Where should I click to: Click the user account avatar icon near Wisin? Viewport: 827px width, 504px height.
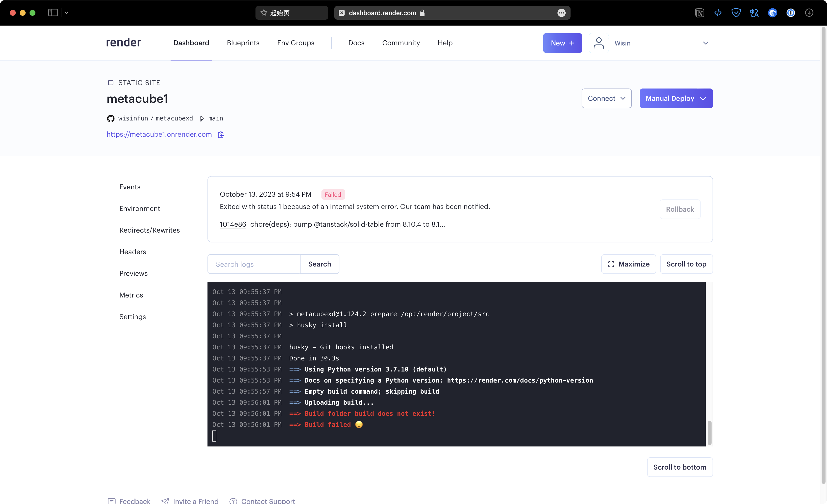coord(599,43)
